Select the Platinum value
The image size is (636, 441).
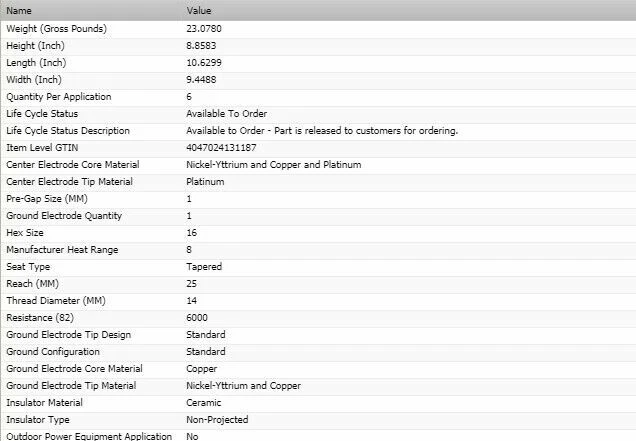click(205, 182)
